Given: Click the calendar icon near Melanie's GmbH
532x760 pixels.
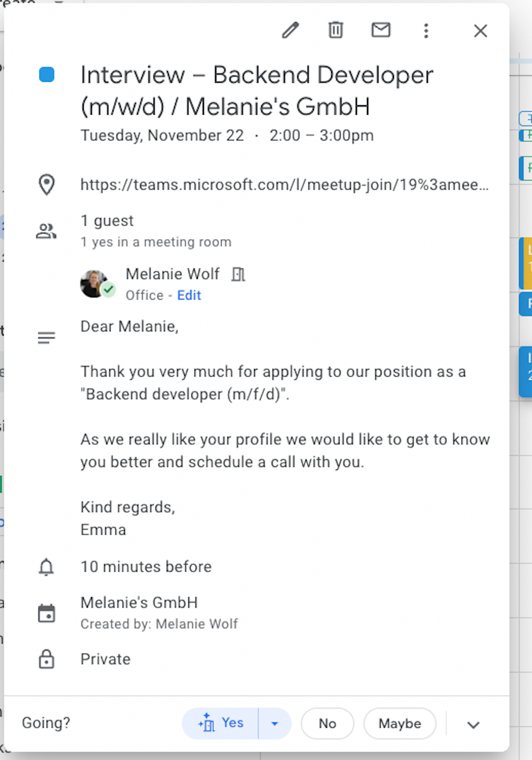Looking at the screenshot, I should 46,614.
